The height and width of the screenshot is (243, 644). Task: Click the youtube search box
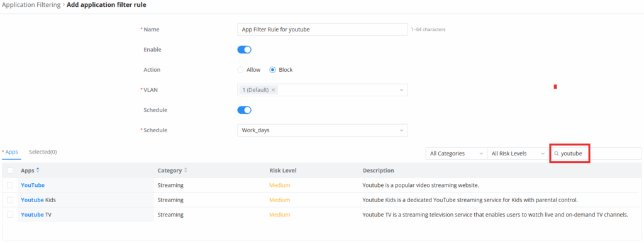(596, 154)
